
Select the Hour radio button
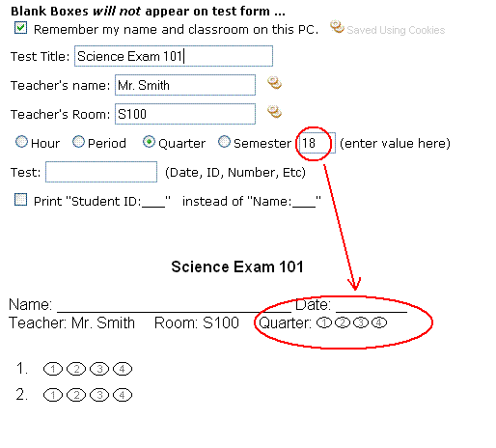(21, 142)
